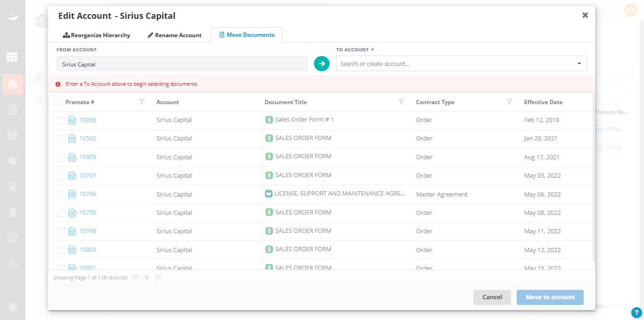Open the Pramata # column filter
This screenshot has height=320, width=644.
[142, 102]
